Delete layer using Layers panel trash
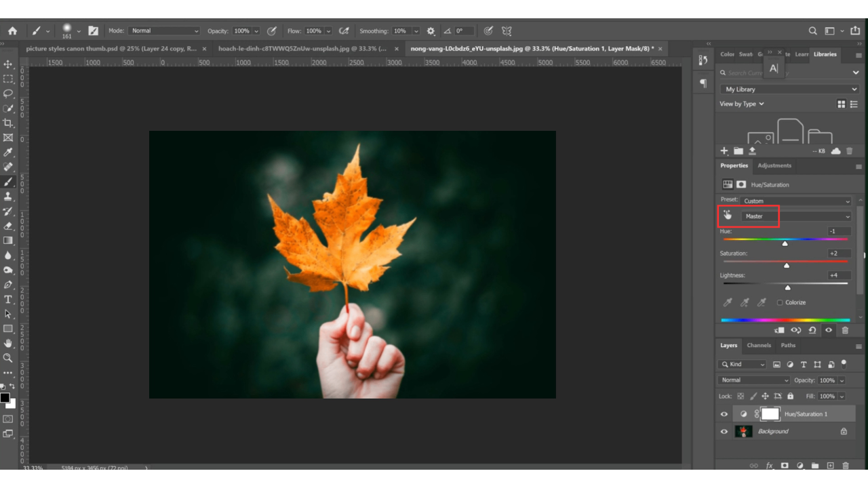The width and height of the screenshot is (868, 488). click(845, 466)
